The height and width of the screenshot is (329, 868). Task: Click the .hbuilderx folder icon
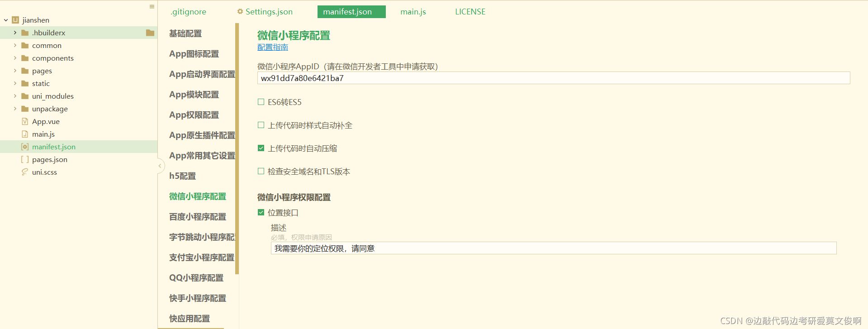tap(25, 33)
